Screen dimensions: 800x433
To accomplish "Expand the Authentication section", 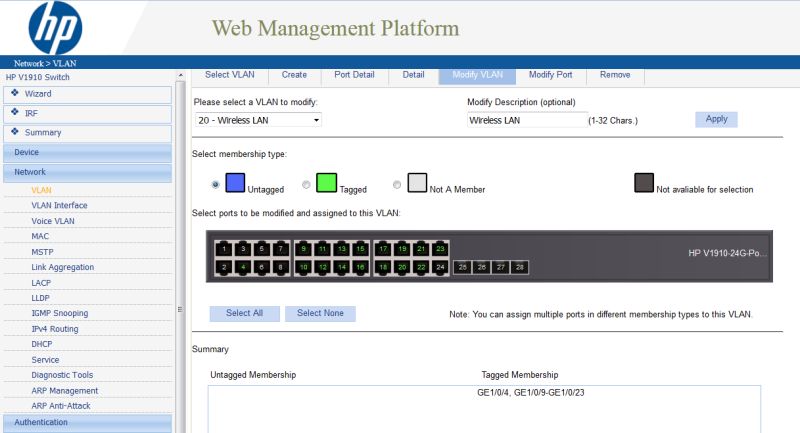I will click(x=87, y=423).
